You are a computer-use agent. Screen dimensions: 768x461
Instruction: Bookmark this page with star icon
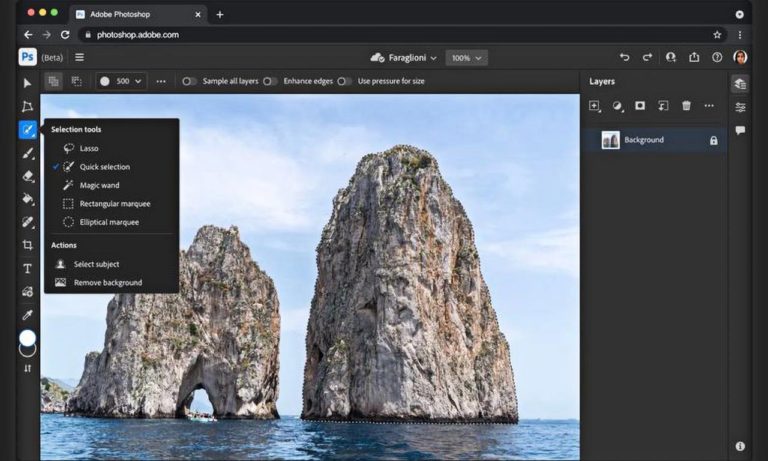click(717, 35)
